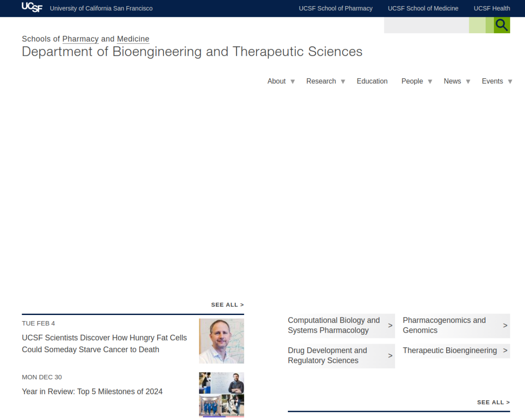Click the TUE FEB 4 date label

click(39, 323)
